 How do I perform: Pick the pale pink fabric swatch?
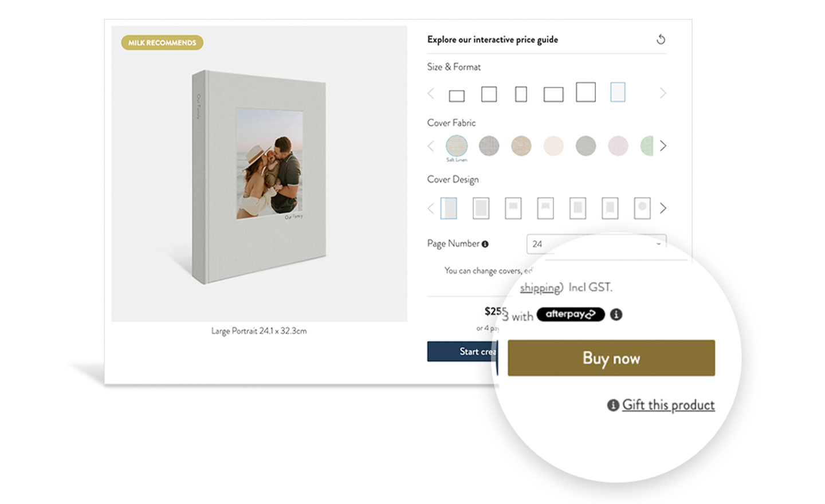618,146
